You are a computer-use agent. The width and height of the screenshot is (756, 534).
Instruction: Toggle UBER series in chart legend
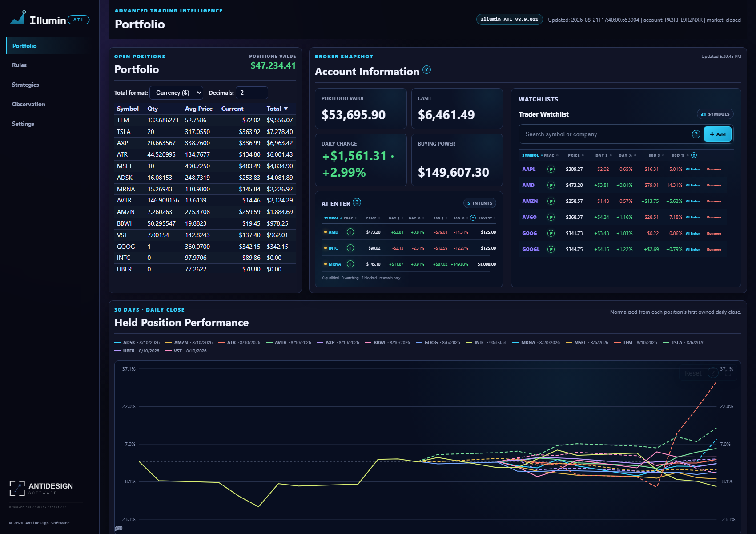tap(137, 351)
